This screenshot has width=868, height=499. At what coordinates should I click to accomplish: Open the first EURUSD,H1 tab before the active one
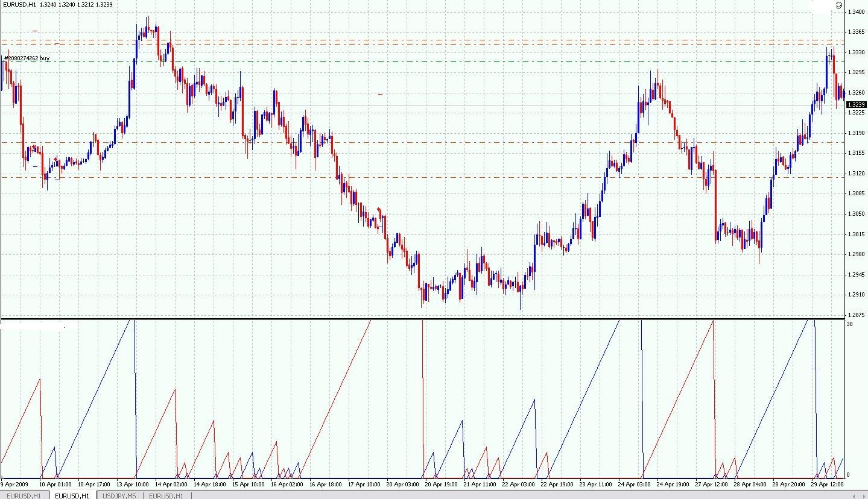pos(24,495)
